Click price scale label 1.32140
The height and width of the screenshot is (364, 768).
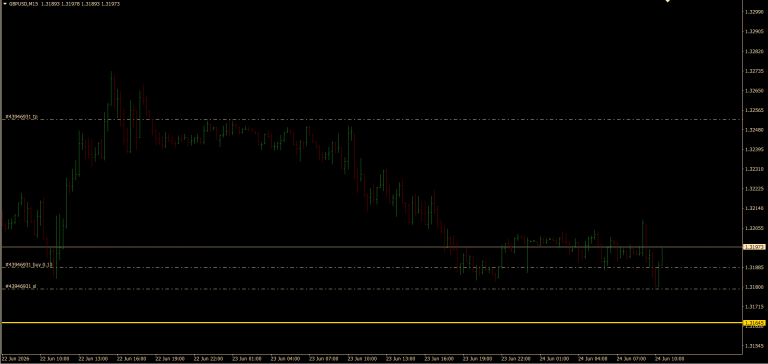click(x=754, y=208)
